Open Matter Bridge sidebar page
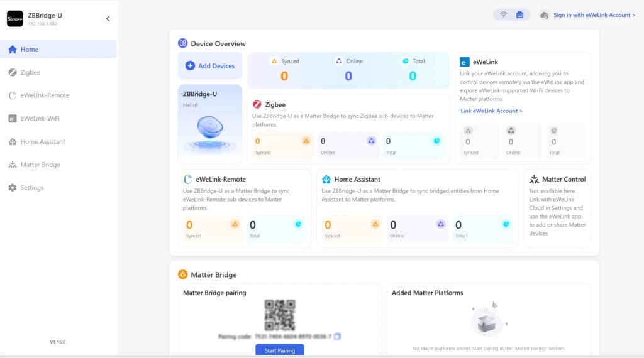 pyautogui.click(x=58, y=165)
